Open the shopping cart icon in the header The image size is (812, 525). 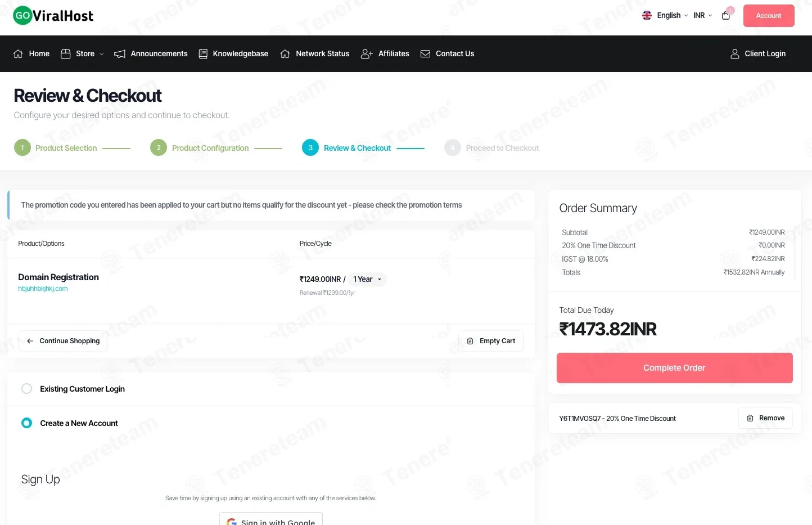(726, 16)
